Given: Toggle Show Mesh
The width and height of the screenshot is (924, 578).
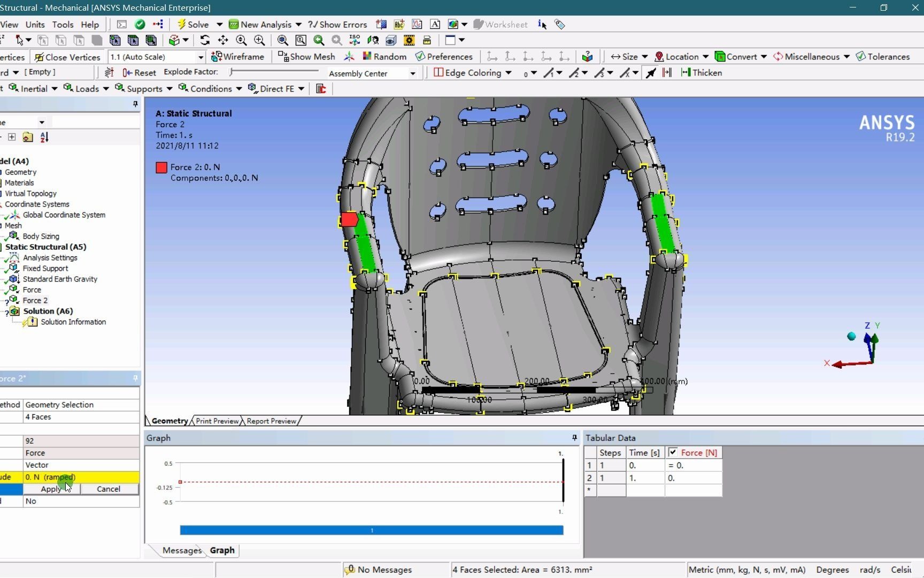Looking at the screenshot, I should click(x=306, y=56).
